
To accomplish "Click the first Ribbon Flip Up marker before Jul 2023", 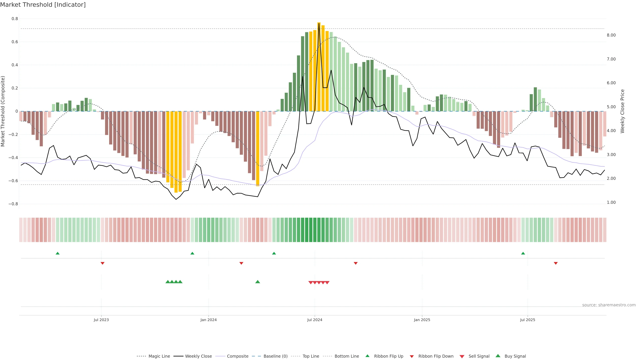I will pyautogui.click(x=58, y=253).
